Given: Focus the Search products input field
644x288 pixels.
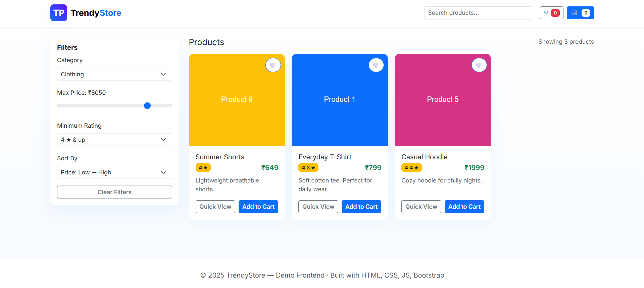Looking at the screenshot, I should point(478,13).
